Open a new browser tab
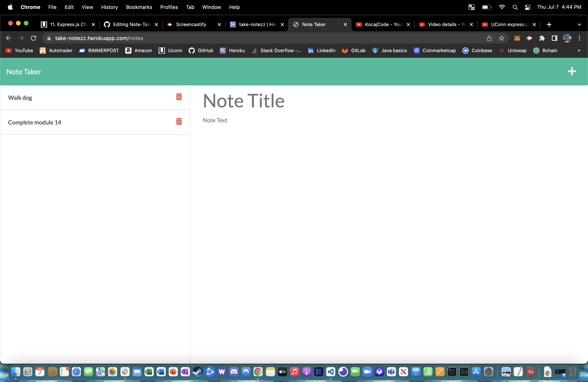This screenshot has height=382, width=588. pos(549,25)
